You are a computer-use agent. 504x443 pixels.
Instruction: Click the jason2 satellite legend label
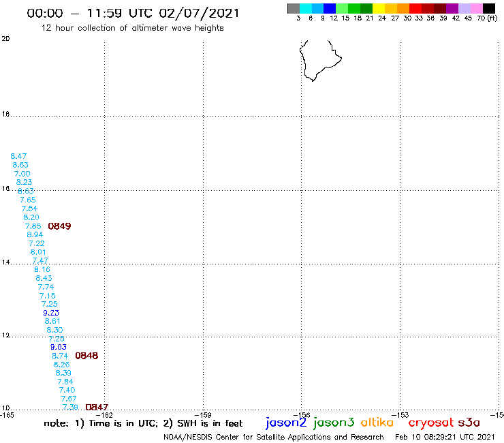[286, 423]
